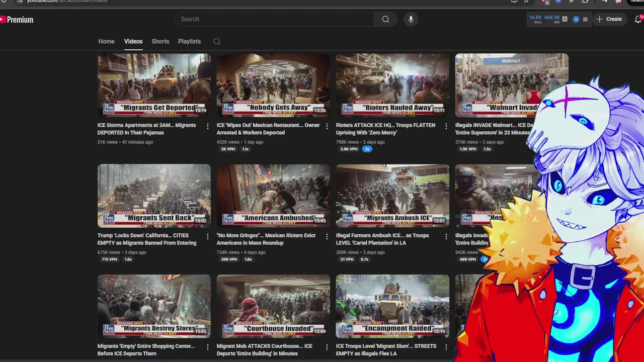The image size is (644, 362).
Task: Open title 'Trump Locks Down California'
Action: pyautogui.click(x=147, y=239)
